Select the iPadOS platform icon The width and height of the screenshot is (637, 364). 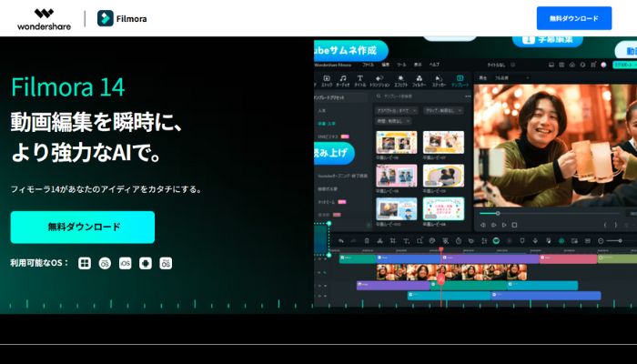pos(166,263)
